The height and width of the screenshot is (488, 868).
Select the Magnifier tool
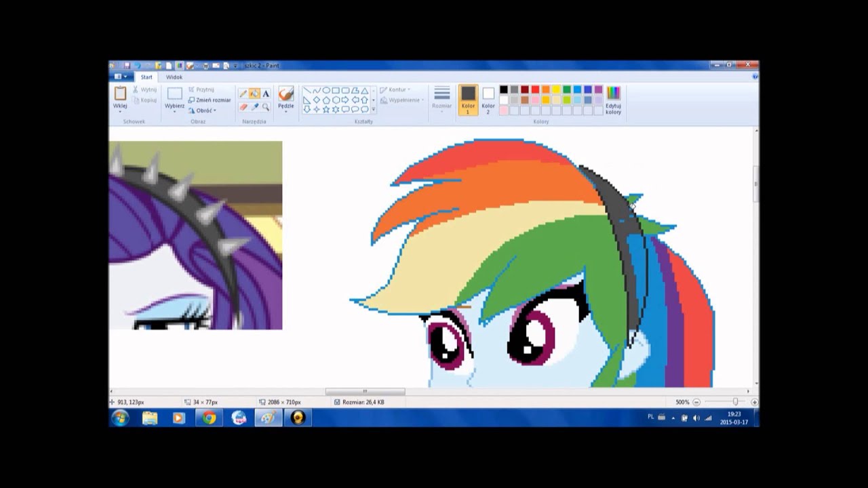266,106
